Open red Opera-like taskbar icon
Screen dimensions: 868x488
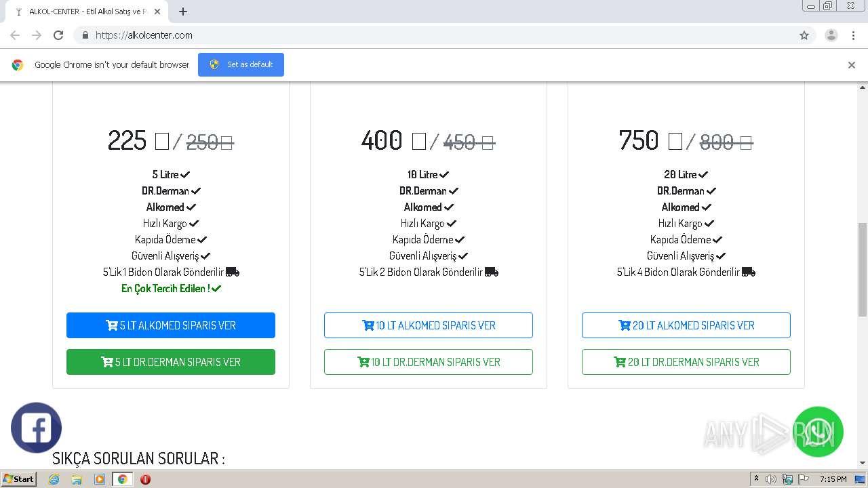tap(145, 479)
